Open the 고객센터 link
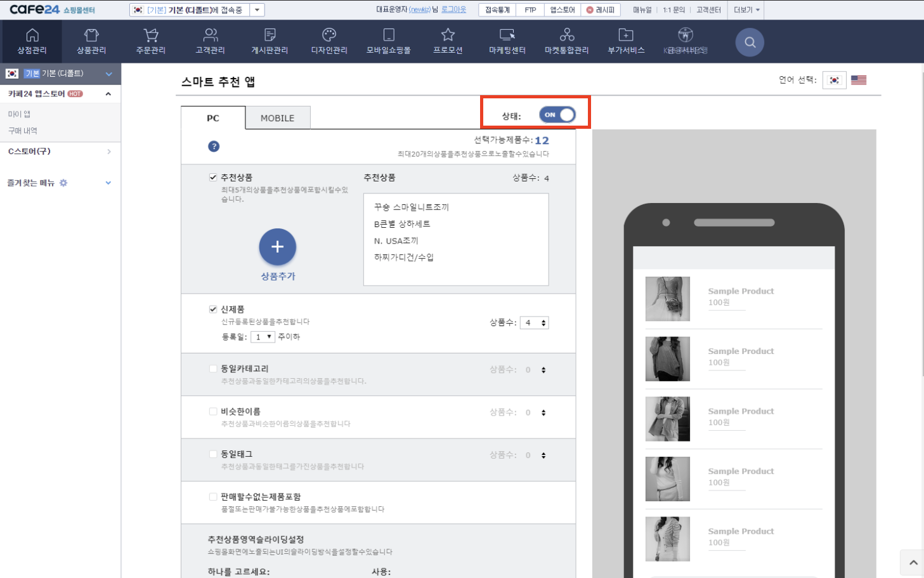The height and width of the screenshot is (578, 924). click(x=708, y=10)
